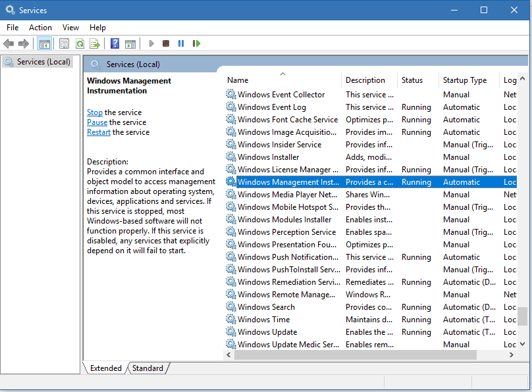Screen dimensions: 532x392
Task: Switch to the Extended tab
Action: 105,368
